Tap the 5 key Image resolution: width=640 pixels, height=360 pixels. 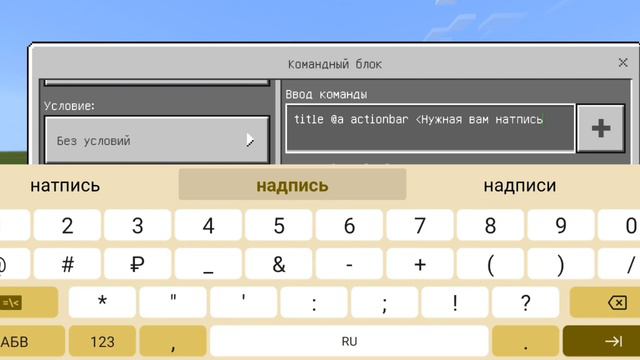point(279,225)
